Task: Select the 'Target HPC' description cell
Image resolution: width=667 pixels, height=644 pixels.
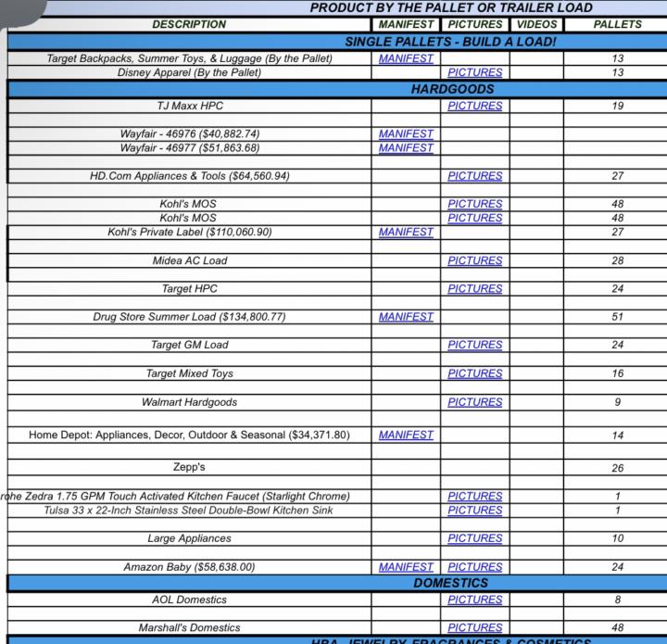Action: [x=190, y=289]
